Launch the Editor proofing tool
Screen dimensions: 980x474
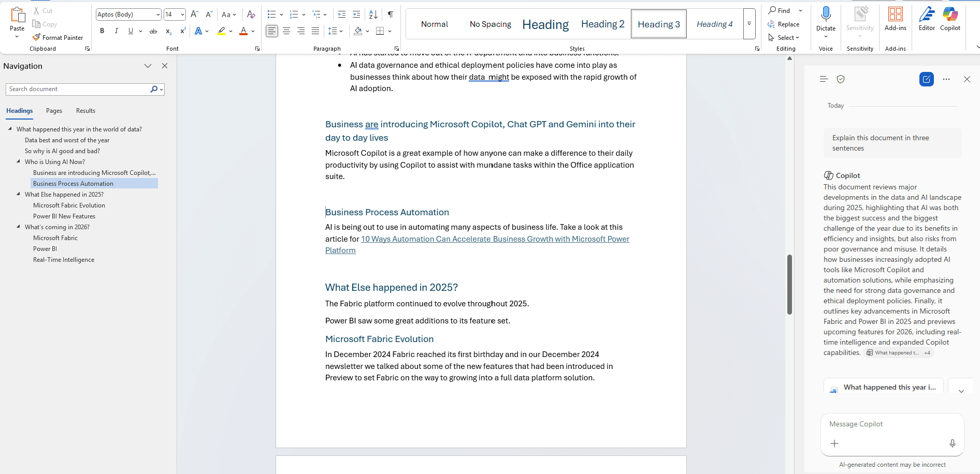point(927,19)
